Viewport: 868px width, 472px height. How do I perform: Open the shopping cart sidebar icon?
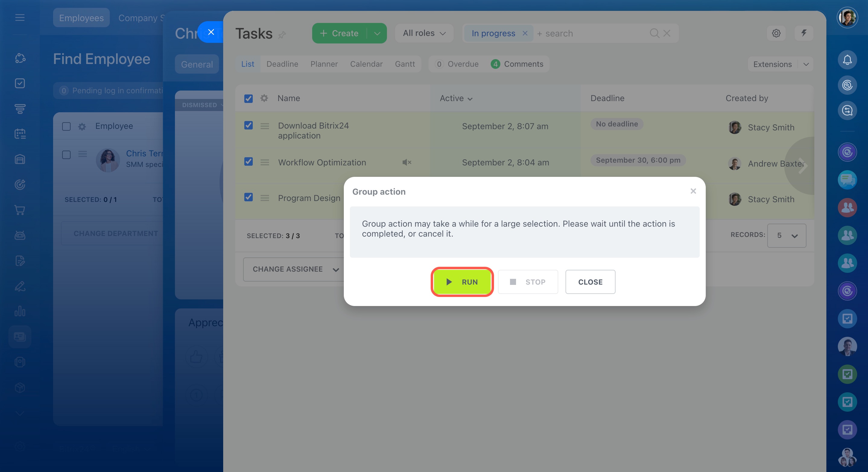point(20,210)
